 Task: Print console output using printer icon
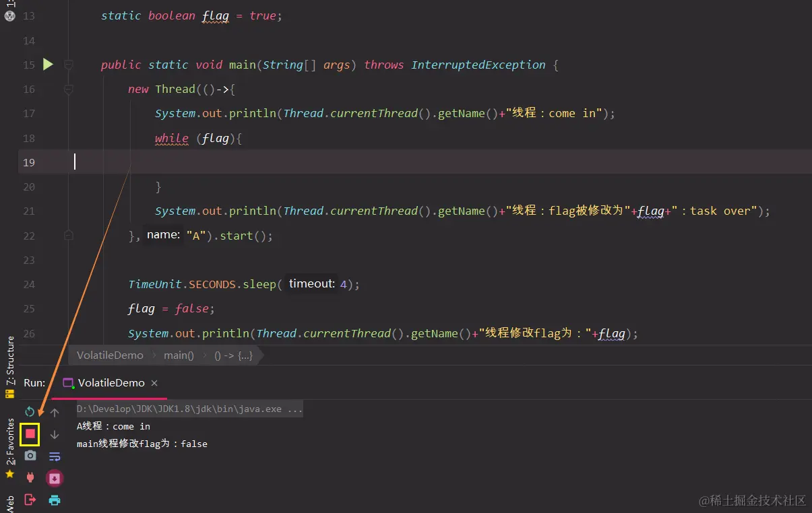(55, 500)
